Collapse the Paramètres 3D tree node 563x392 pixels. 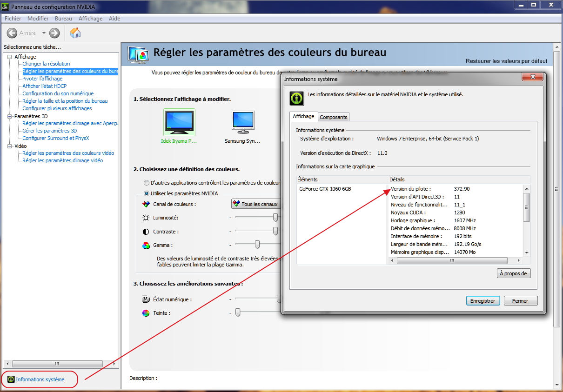(10, 116)
